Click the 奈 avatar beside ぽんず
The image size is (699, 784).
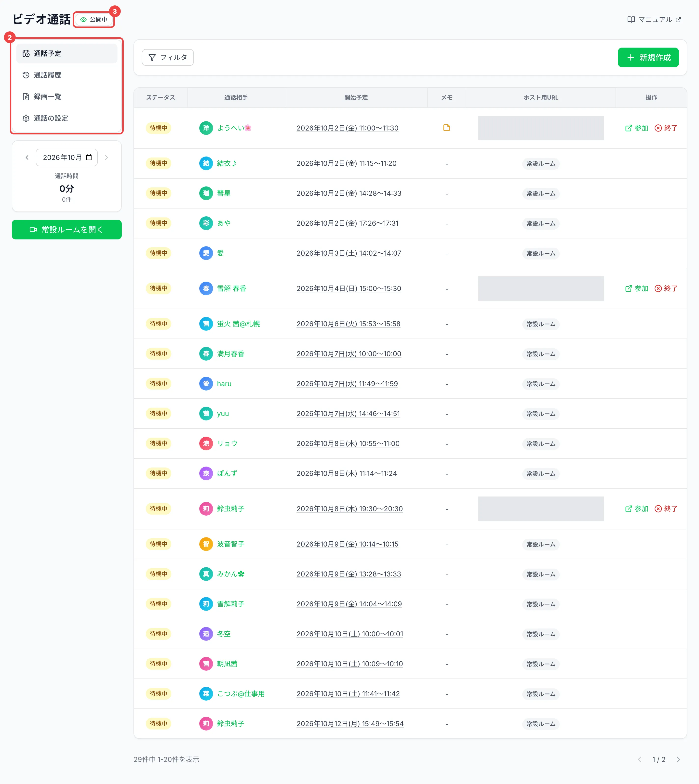pyautogui.click(x=206, y=473)
